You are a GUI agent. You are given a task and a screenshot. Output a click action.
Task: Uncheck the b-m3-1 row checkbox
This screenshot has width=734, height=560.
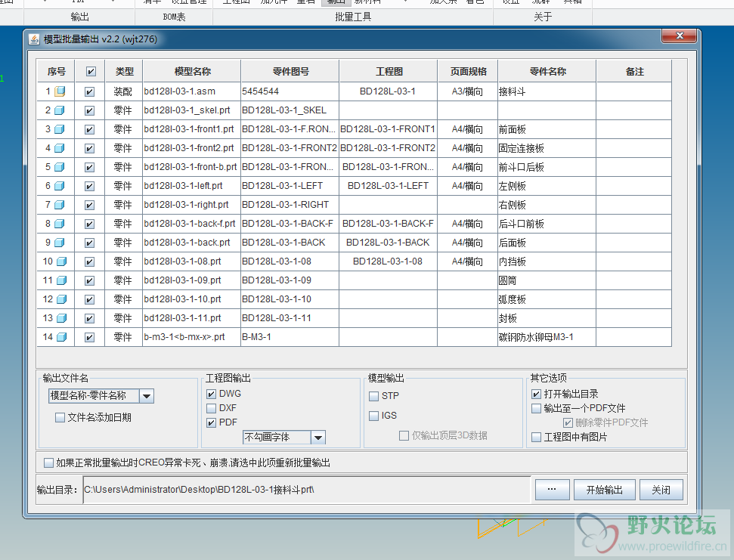click(x=89, y=337)
